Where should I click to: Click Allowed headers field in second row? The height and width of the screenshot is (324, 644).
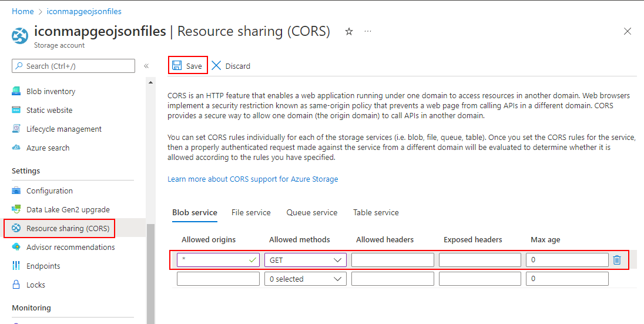[x=393, y=279]
